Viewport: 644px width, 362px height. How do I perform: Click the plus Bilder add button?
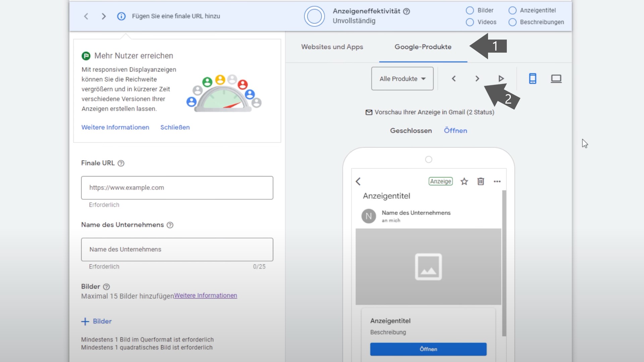click(97, 321)
